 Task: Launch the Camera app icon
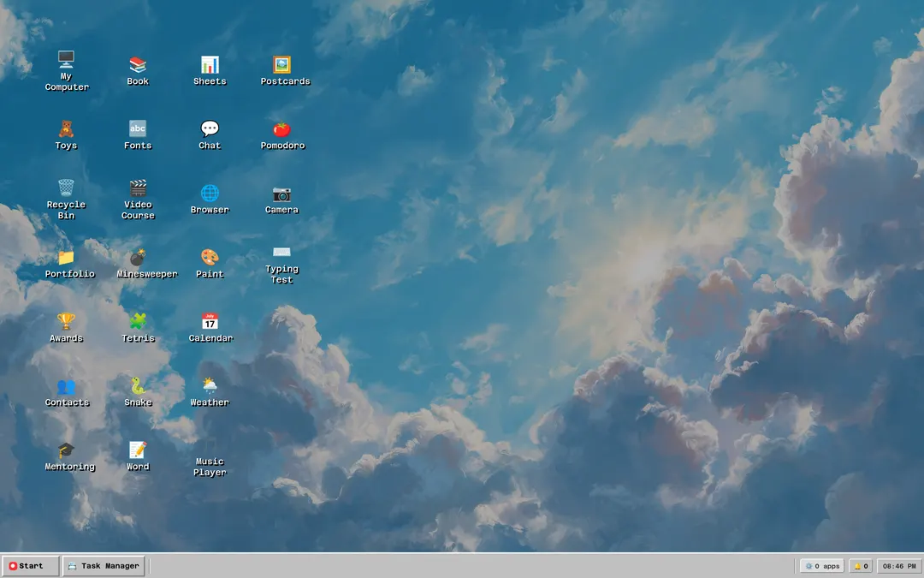[281, 193]
